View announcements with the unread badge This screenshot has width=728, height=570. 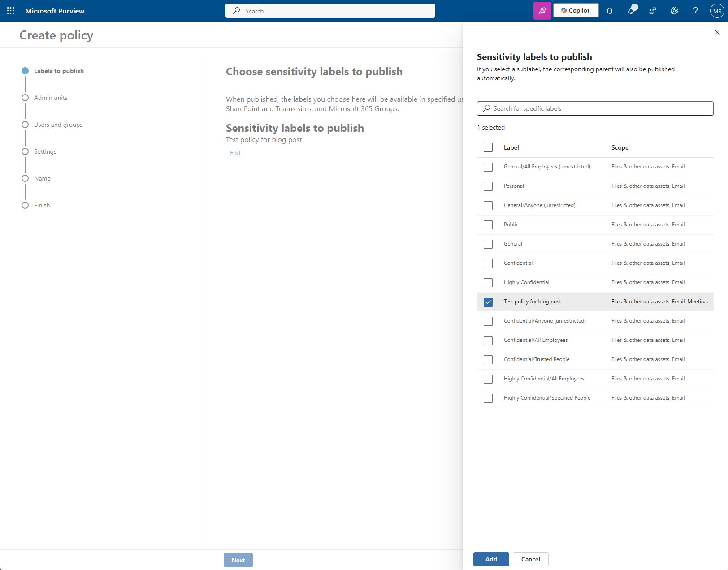[631, 11]
